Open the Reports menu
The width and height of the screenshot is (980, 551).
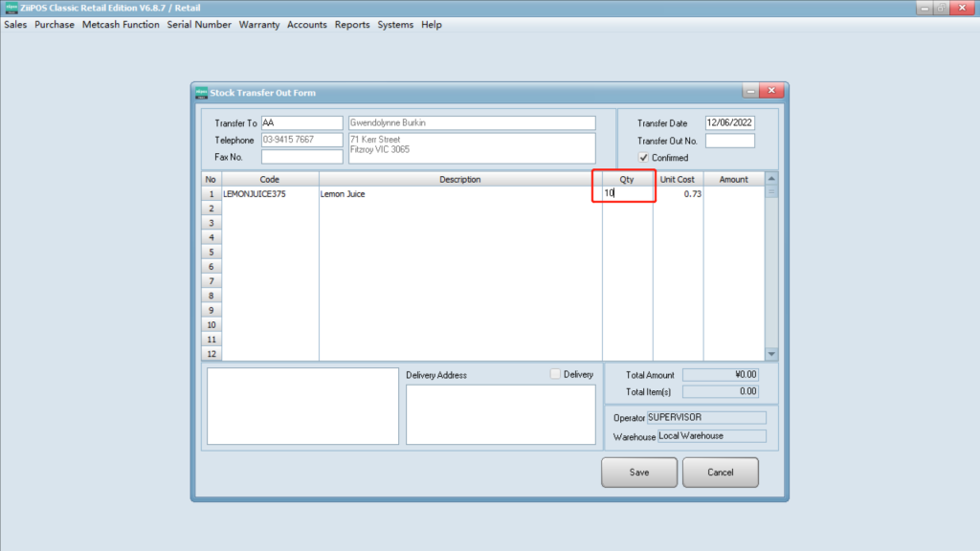pos(352,25)
